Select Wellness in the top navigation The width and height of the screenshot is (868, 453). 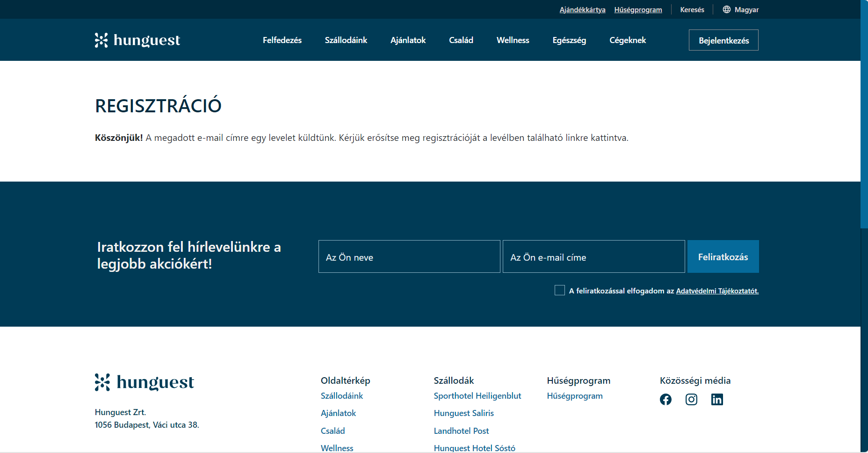[513, 40]
